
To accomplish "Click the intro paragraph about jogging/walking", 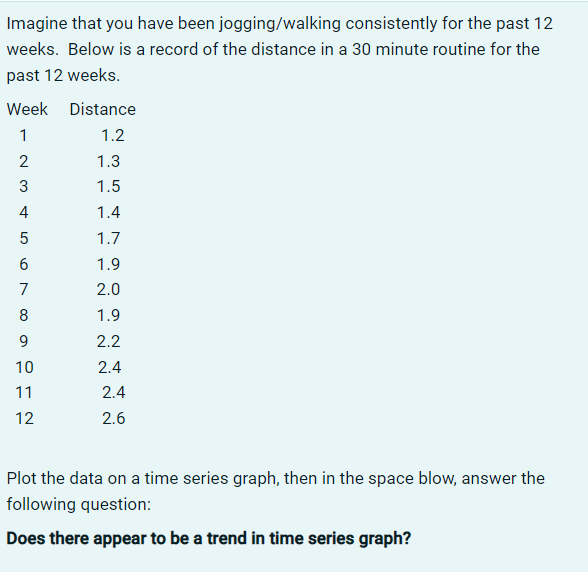I will click(x=280, y=49).
